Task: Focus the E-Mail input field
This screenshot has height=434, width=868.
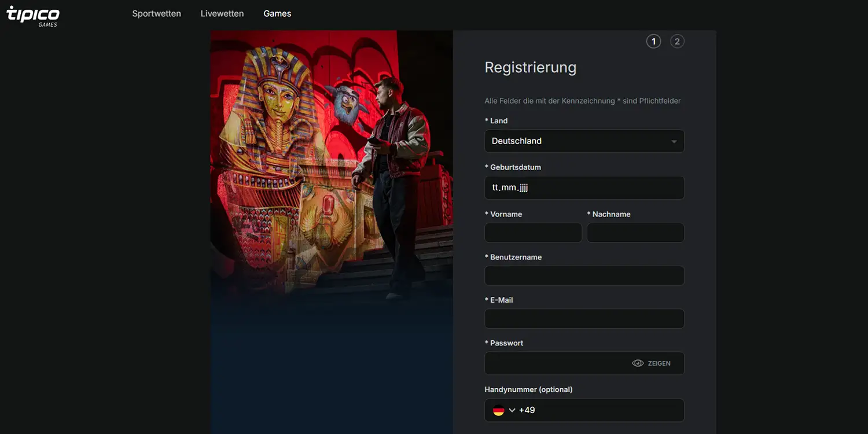Action: (584, 319)
